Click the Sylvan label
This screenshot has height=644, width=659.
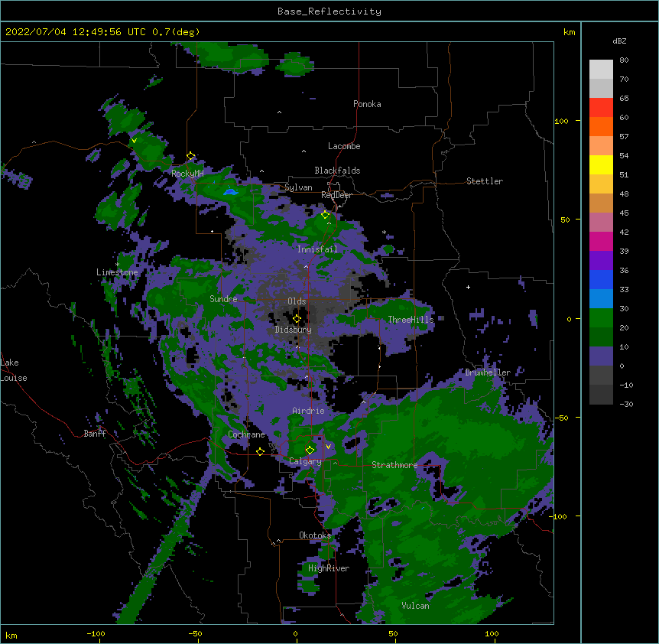click(x=298, y=187)
